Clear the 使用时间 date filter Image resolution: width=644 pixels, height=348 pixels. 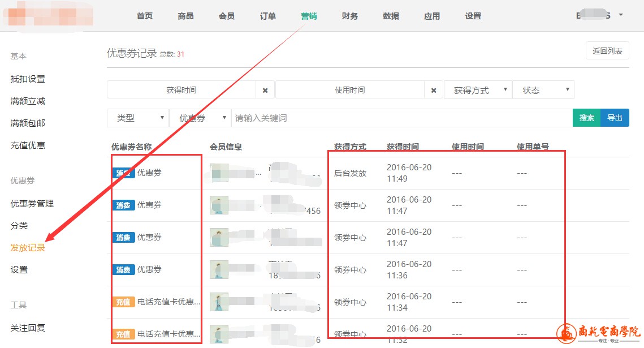tap(433, 90)
